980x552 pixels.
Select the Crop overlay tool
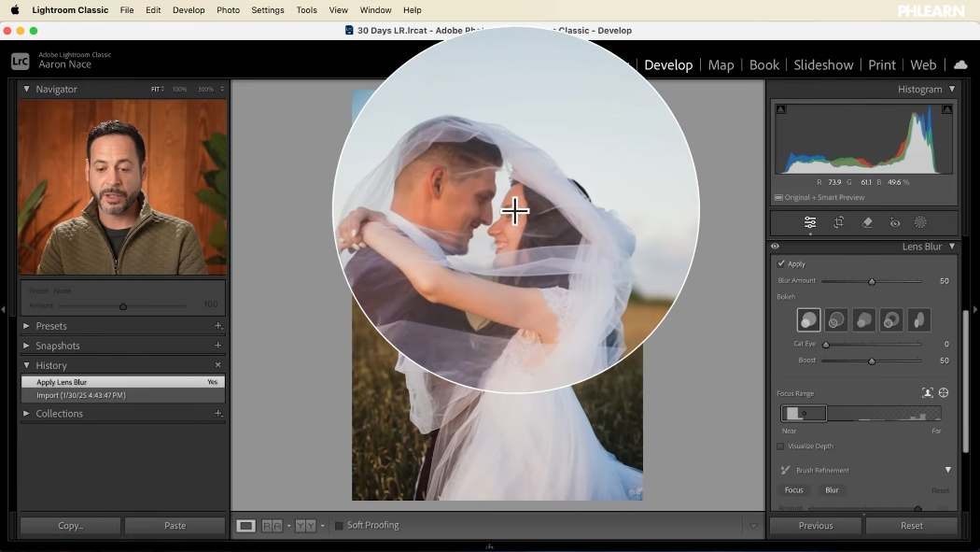tap(839, 222)
